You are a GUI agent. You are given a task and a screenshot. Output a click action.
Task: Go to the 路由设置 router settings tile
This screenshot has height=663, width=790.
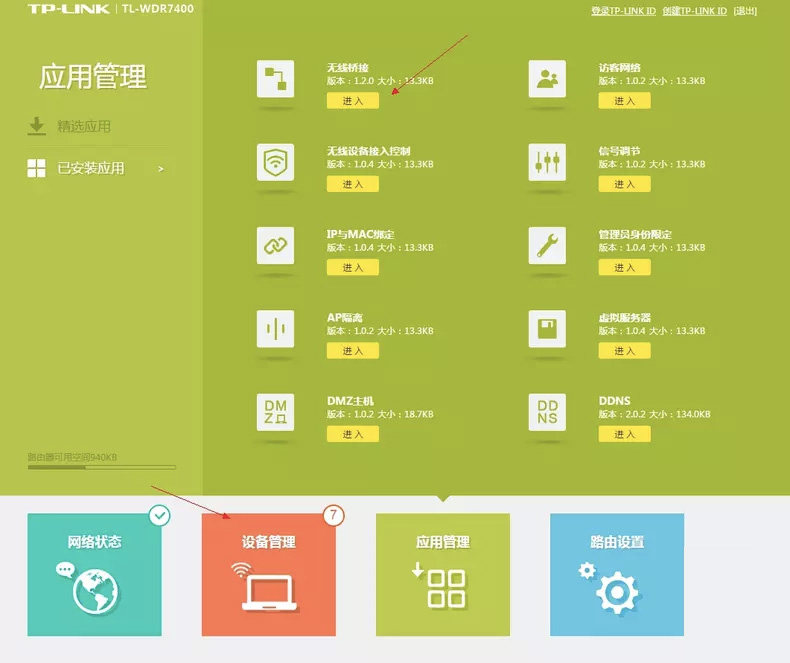[x=617, y=575]
